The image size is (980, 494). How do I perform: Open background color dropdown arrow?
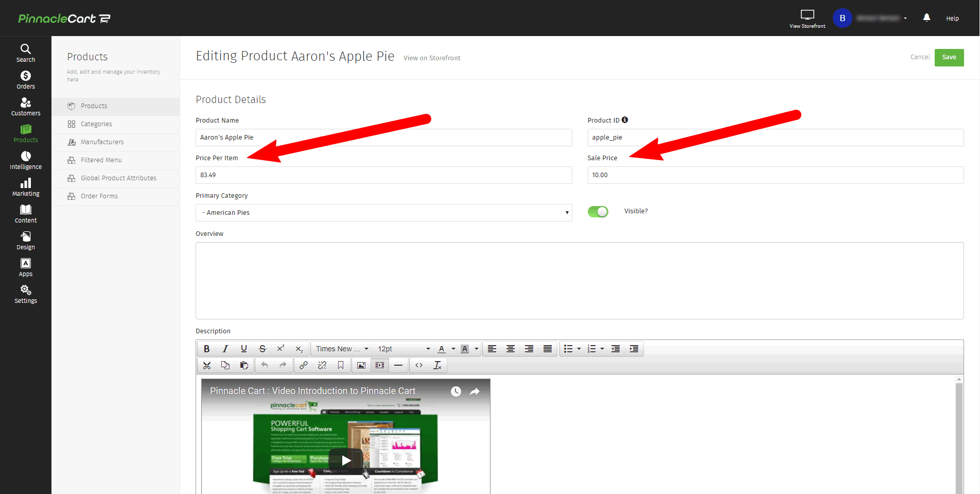(477, 349)
